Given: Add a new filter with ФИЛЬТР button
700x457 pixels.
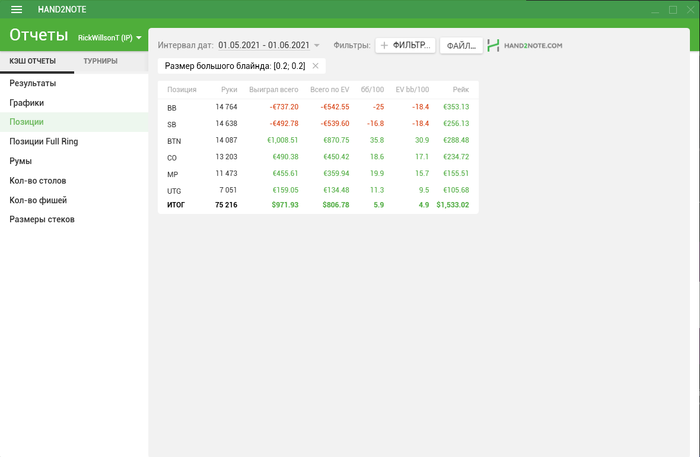Looking at the screenshot, I should 405,45.
